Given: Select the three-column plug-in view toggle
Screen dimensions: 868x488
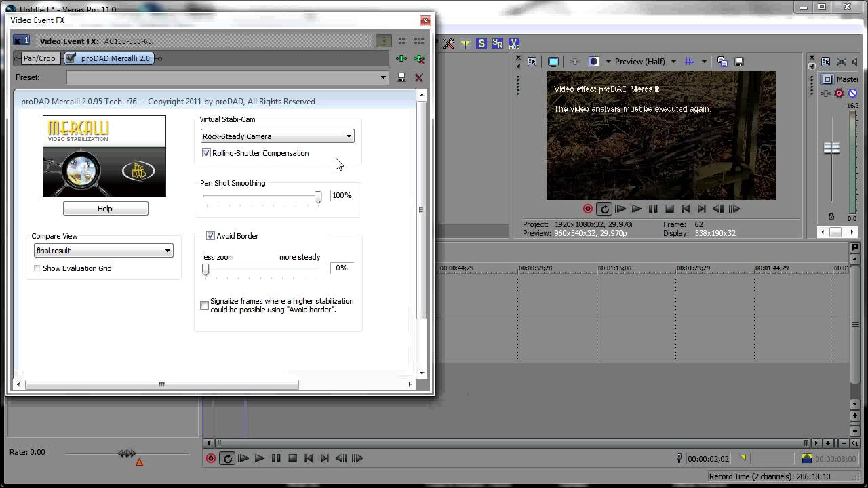Looking at the screenshot, I should [x=419, y=41].
